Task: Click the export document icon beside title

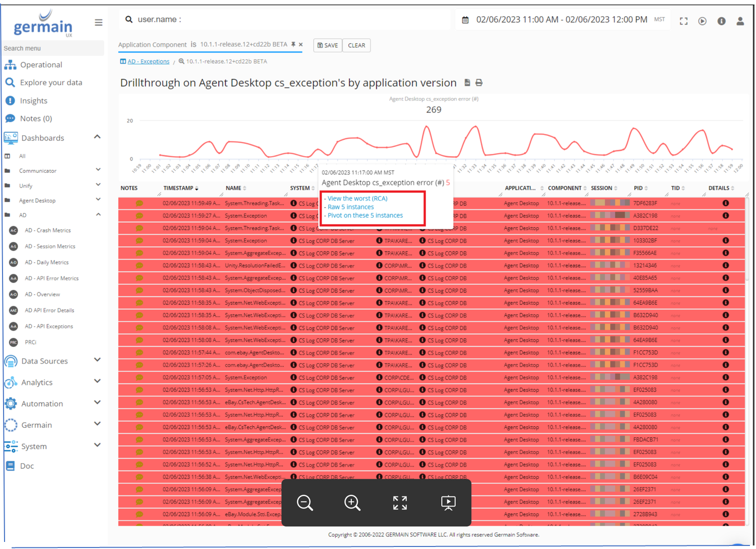Action: pyautogui.click(x=467, y=83)
